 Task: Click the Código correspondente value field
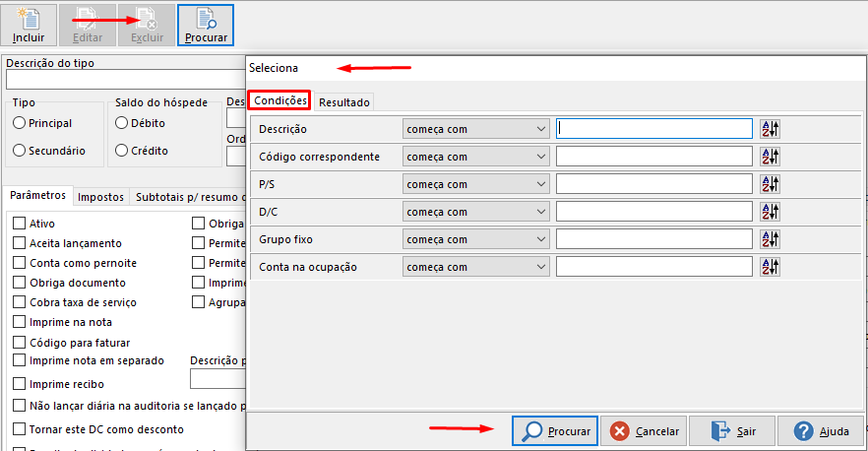point(654,157)
